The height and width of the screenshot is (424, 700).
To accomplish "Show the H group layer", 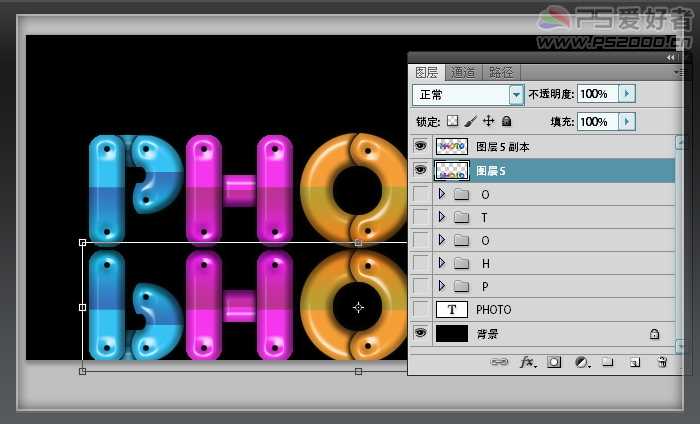I will click(420, 263).
